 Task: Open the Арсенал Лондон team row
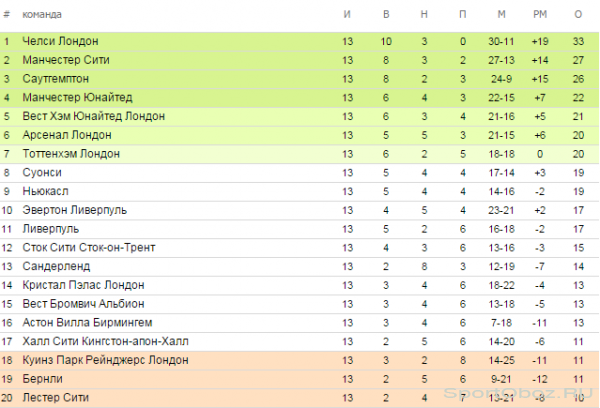pos(300,135)
